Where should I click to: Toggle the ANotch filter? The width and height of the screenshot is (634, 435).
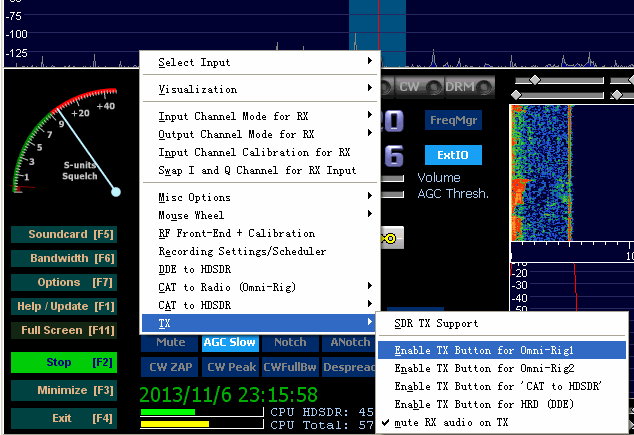pyautogui.click(x=349, y=342)
